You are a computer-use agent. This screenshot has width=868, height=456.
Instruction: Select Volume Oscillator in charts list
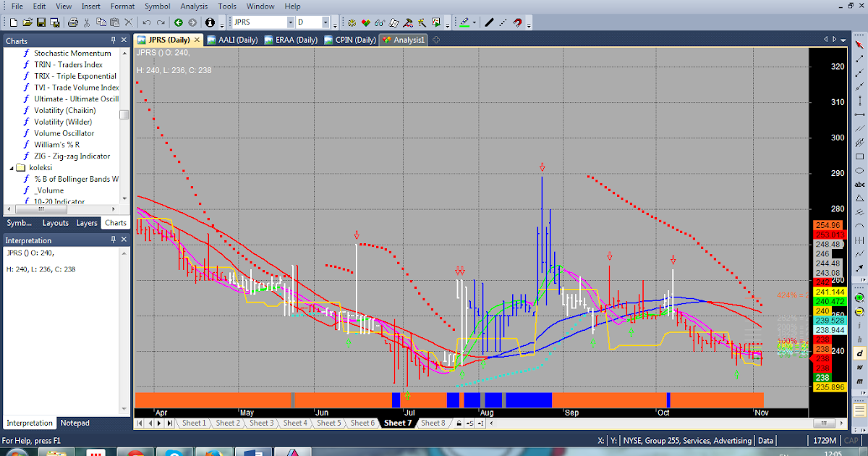tap(64, 133)
